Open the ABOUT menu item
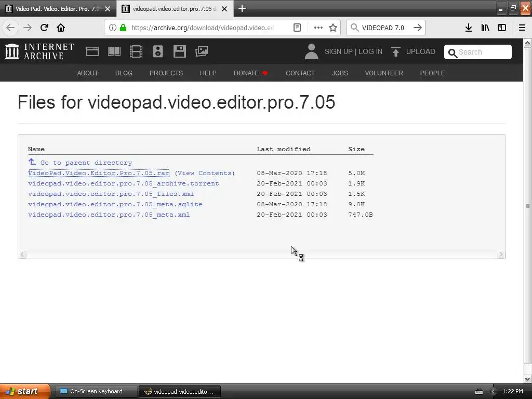532x399 pixels. click(87, 73)
